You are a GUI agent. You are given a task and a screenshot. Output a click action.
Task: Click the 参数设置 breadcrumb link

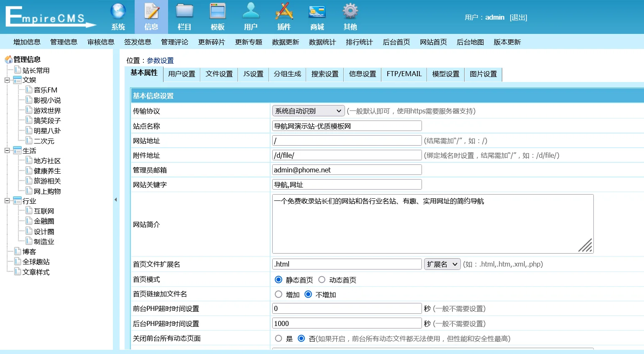160,61
